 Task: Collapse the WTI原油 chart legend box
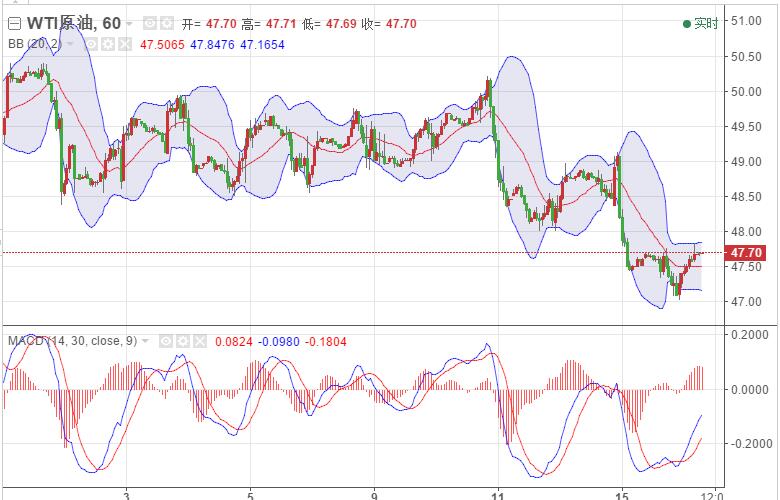click(14, 24)
